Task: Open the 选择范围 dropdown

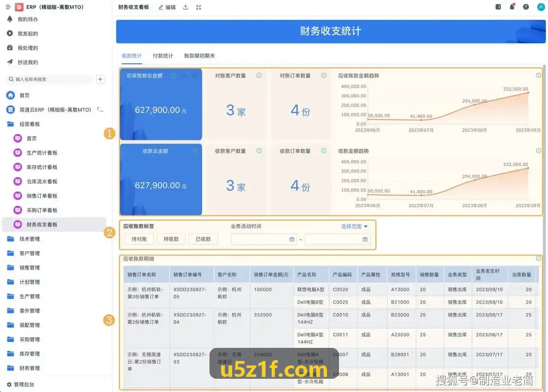Action: (x=354, y=226)
